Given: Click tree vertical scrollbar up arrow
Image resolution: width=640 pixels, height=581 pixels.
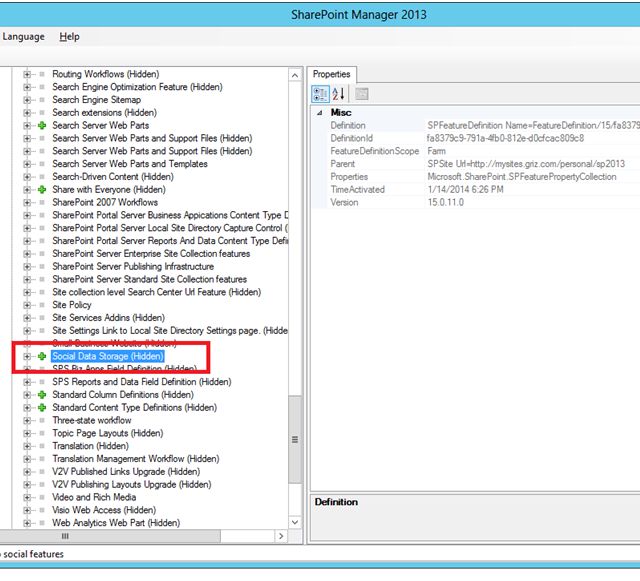Looking at the screenshot, I should click(295, 76).
